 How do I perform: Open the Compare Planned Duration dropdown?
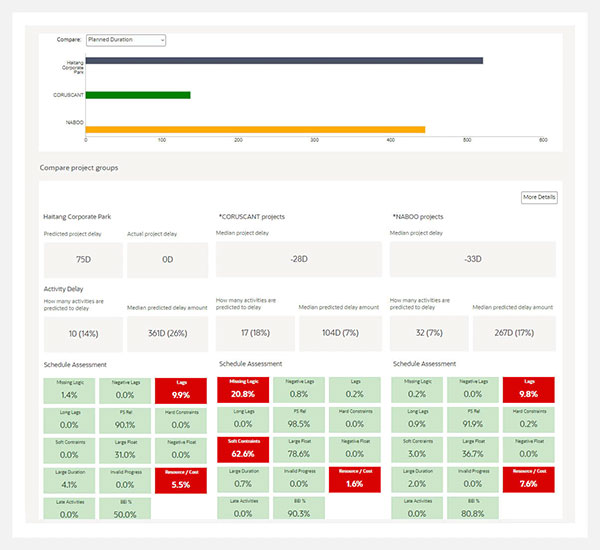pyautogui.click(x=125, y=40)
